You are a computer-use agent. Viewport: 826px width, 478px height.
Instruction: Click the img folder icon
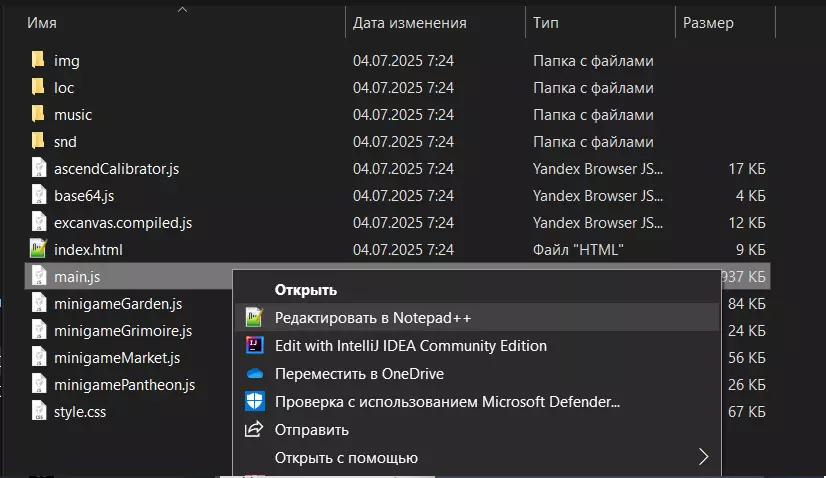(x=38, y=60)
